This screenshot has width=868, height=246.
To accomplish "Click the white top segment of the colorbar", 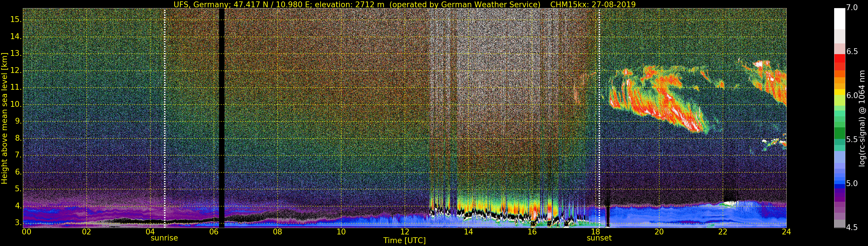I will [x=839, y=19].
